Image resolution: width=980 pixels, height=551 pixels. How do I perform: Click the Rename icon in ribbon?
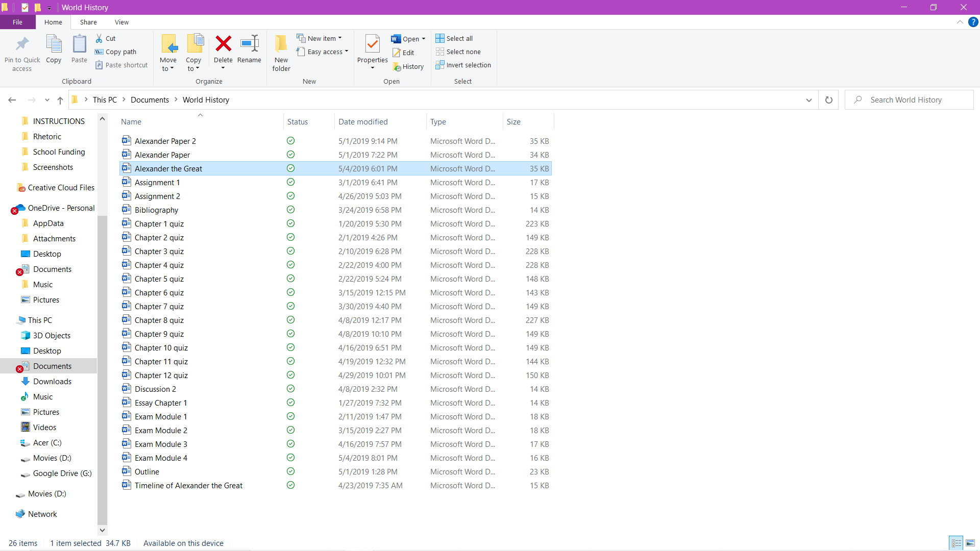click(x=249, y=44)
